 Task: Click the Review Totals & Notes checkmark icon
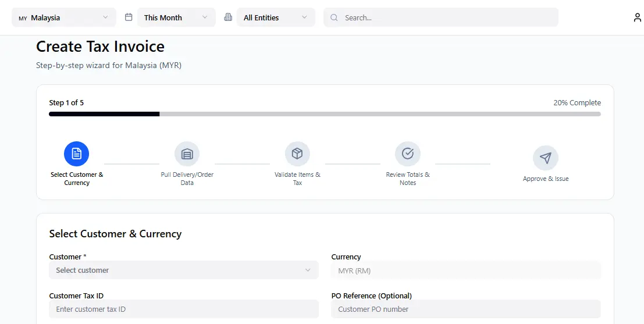tap(408, 154)
